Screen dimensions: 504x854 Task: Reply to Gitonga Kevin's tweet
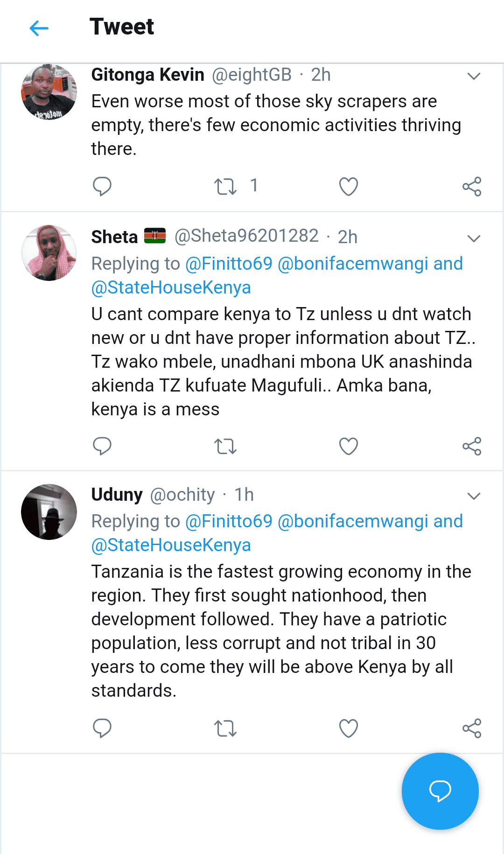(x=102, y=186)
